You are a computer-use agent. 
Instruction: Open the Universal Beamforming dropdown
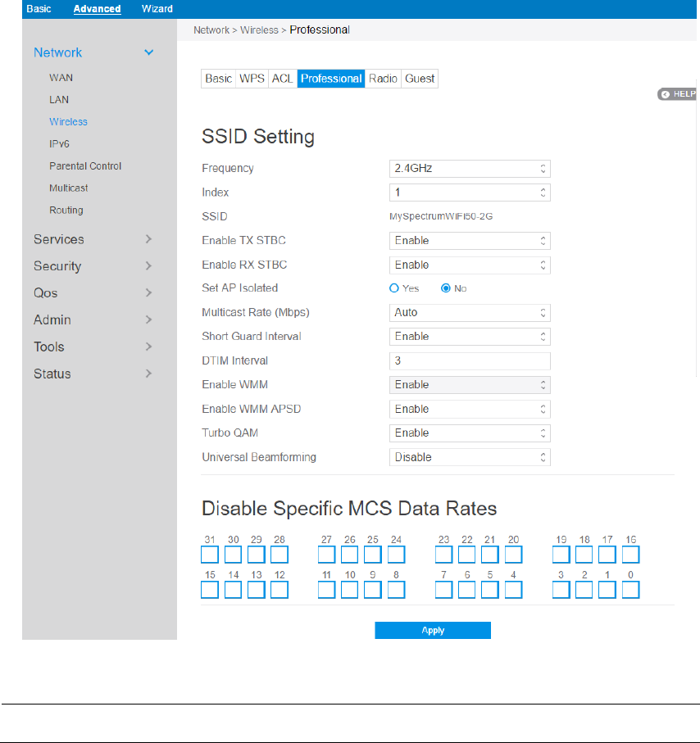click(x=469, y=457)
